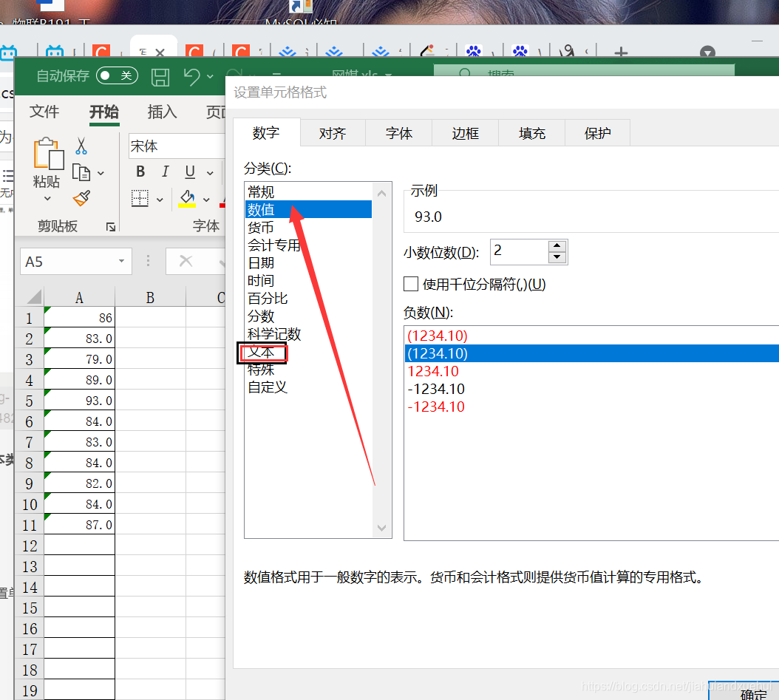Image resolution: width=779 pixels, height=700 pixels.
Task: Click category list scroll-down arrow
Action: (381, 528)
